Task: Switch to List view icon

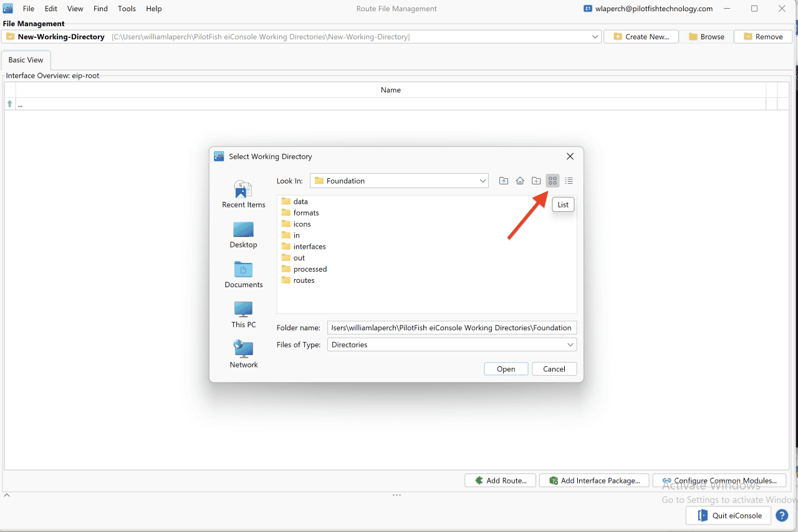Action: tap(552, 181)
